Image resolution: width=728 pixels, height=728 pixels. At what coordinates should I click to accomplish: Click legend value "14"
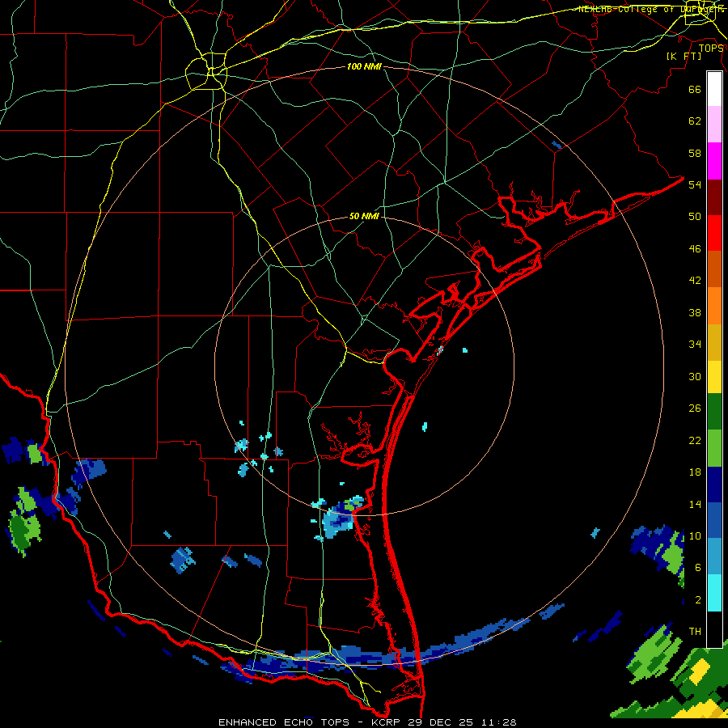(695, 504)
